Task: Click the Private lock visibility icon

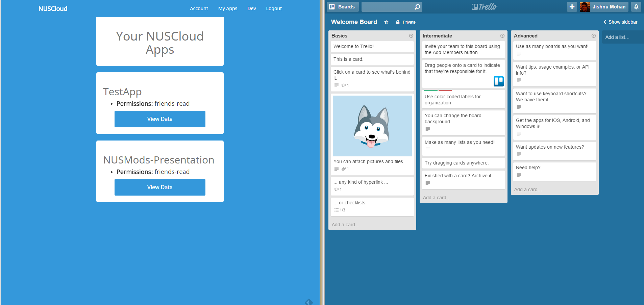Action: [398, 22]
